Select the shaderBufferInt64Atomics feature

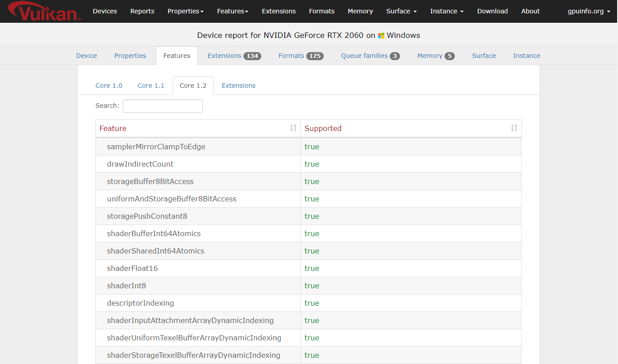pos(154,233)
